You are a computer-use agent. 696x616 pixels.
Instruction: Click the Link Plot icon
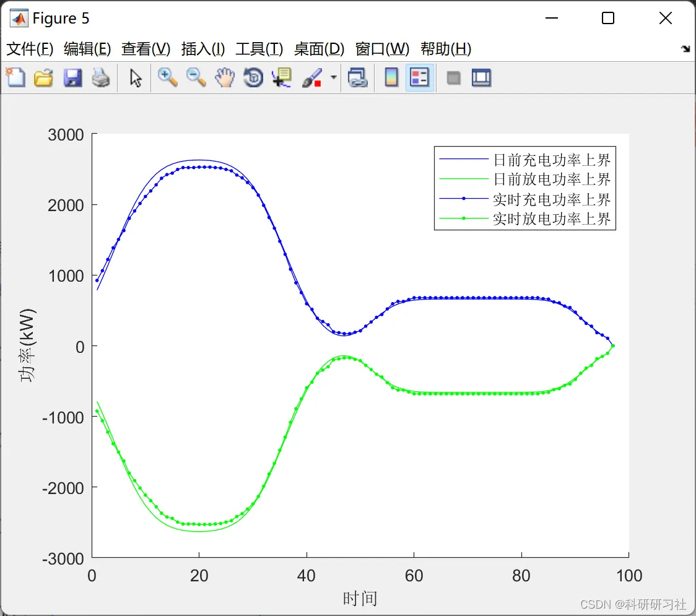[x=358, y=78]
